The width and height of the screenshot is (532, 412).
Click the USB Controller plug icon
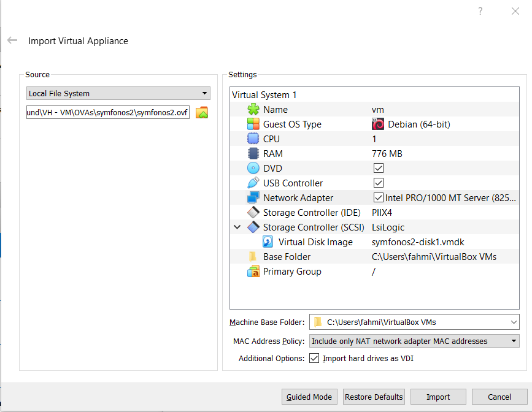(253, 183)
